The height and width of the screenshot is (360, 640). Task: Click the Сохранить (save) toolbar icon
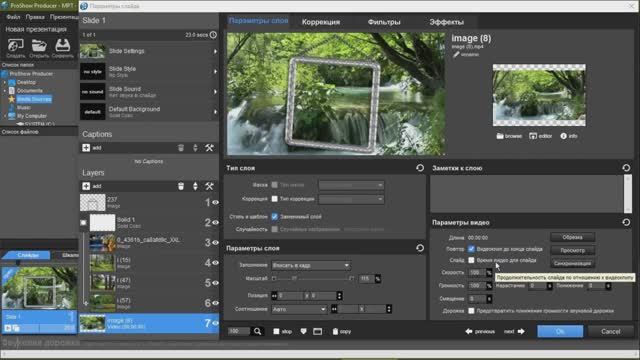pos(62,45)
